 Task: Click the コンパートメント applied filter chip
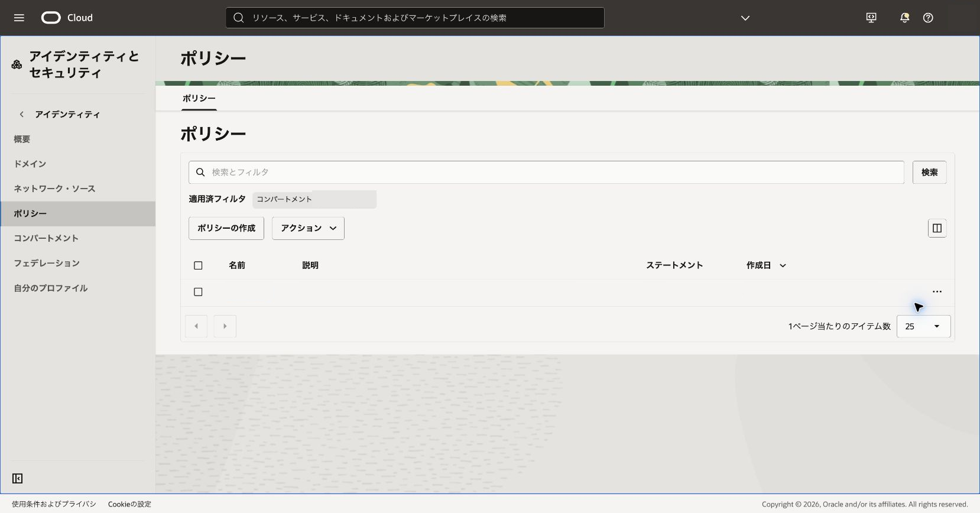314,199
